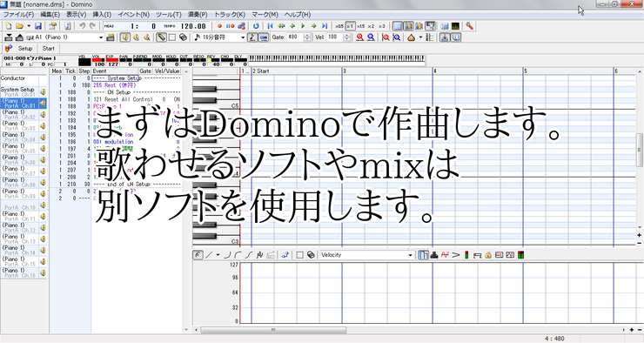Jump to the beginning of the song
The image size is (644, 343).
pyautogui.click(x=271, y=26)
